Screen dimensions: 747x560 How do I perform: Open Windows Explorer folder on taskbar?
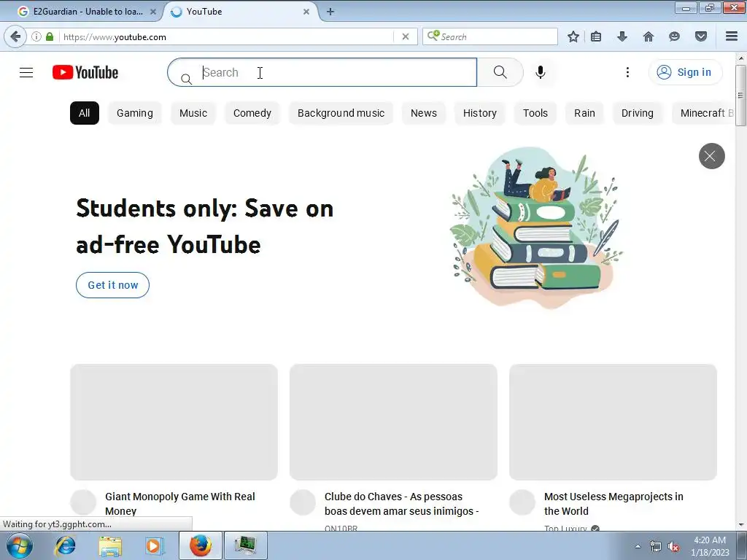110,545
